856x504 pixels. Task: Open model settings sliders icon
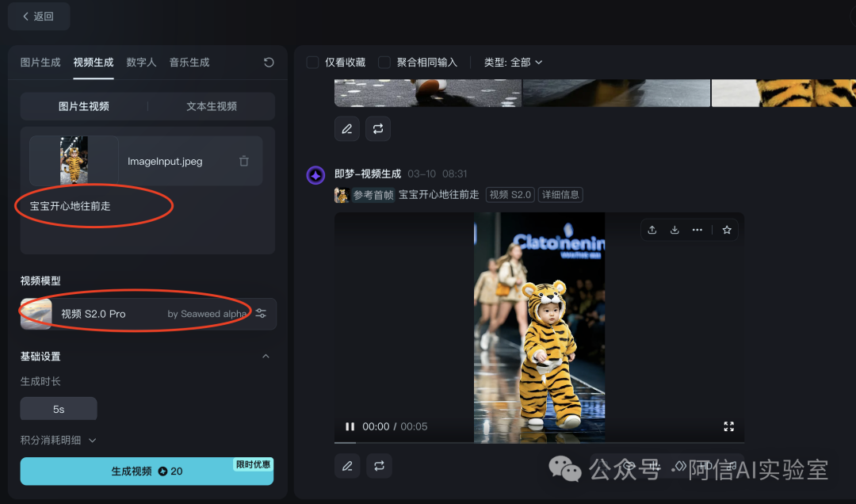point(261,314)
